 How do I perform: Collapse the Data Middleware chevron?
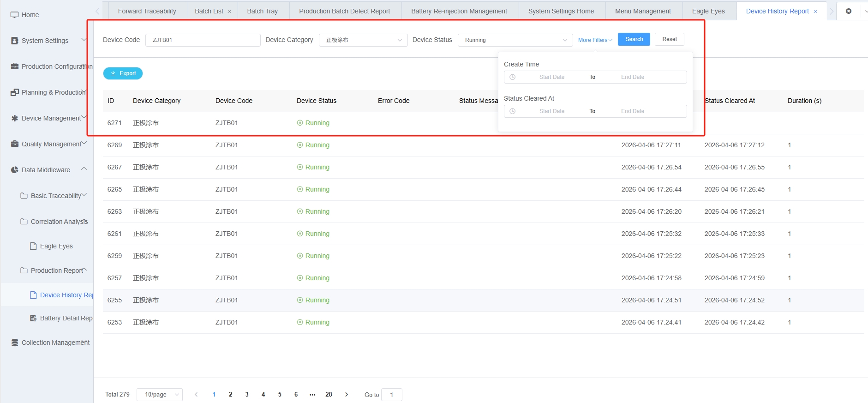pyautogui.click(x=84, y=169)
